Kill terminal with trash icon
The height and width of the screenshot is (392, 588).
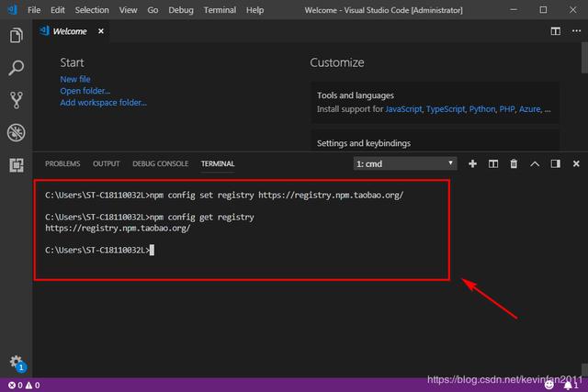514,163
